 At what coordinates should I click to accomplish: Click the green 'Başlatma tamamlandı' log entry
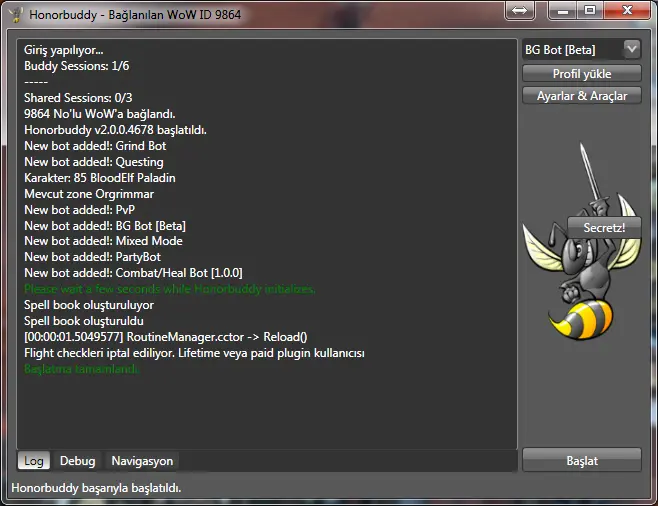[x=82, y=369]
